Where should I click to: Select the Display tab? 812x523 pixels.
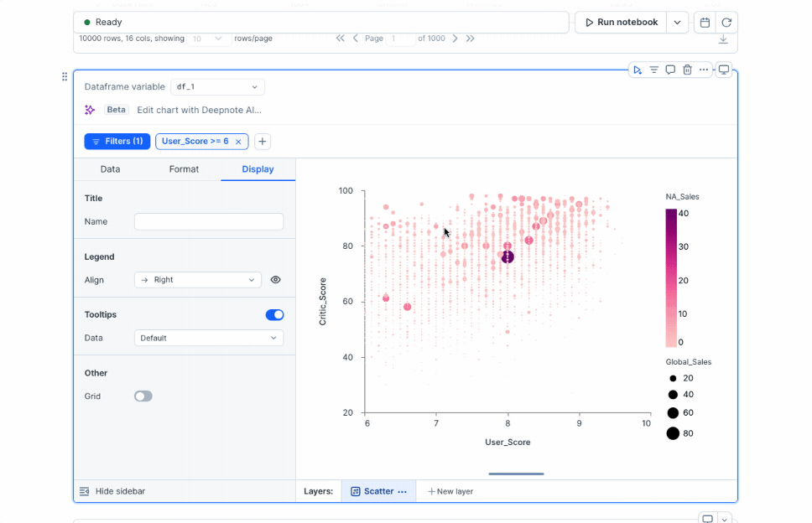[258, 169]
